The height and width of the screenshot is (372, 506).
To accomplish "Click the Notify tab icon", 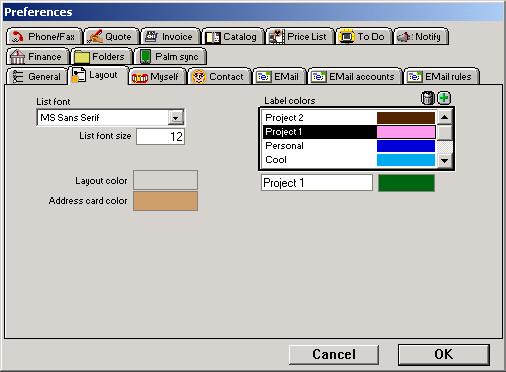I will [x=404, y=37].
